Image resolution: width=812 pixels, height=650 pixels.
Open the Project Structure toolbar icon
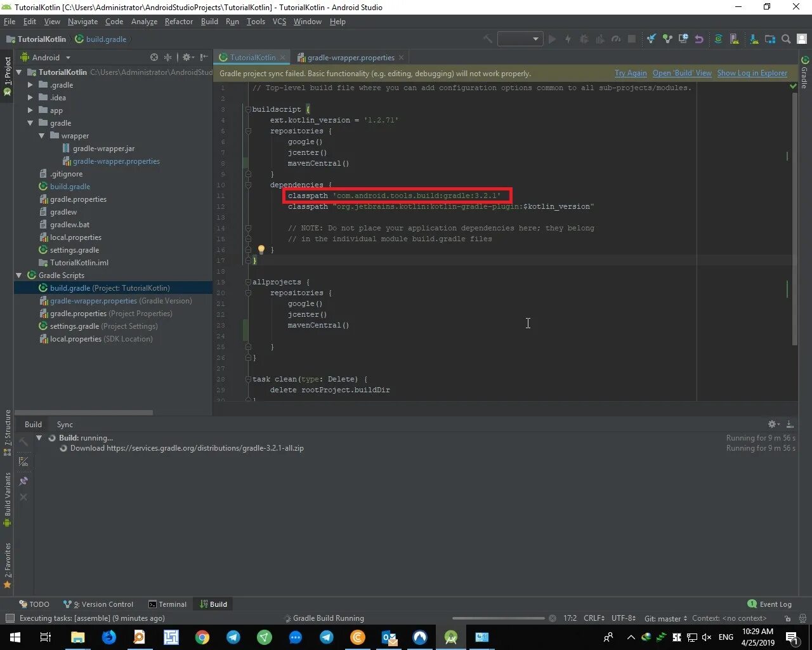tap(770, 39)
